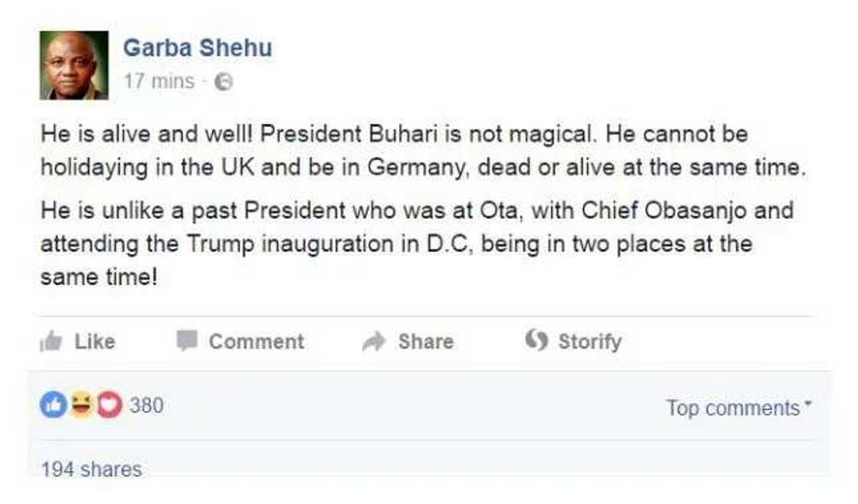Select the thumbs-up Like icon
Viewport: 858px width, 504px height.
(x=52, y=341)
